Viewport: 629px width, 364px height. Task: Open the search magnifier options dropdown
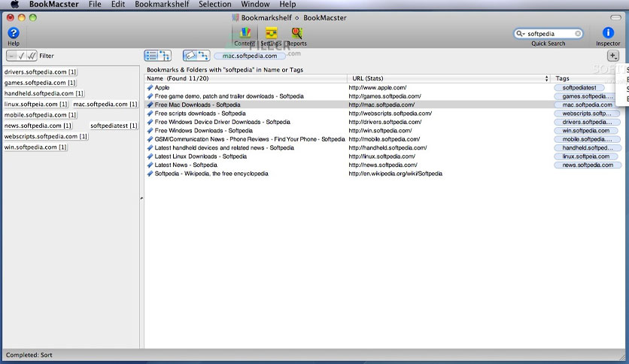pos(520,34)
